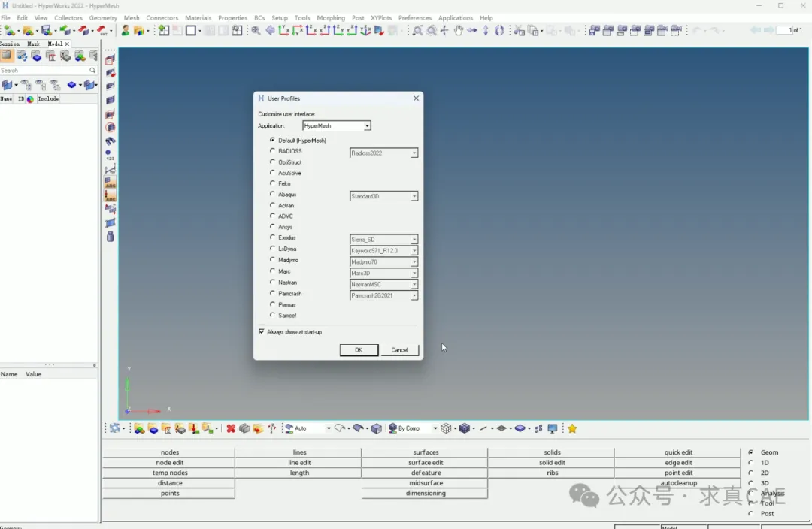
Task: Select the Ansys profile radio button
Action: (272, 226)
